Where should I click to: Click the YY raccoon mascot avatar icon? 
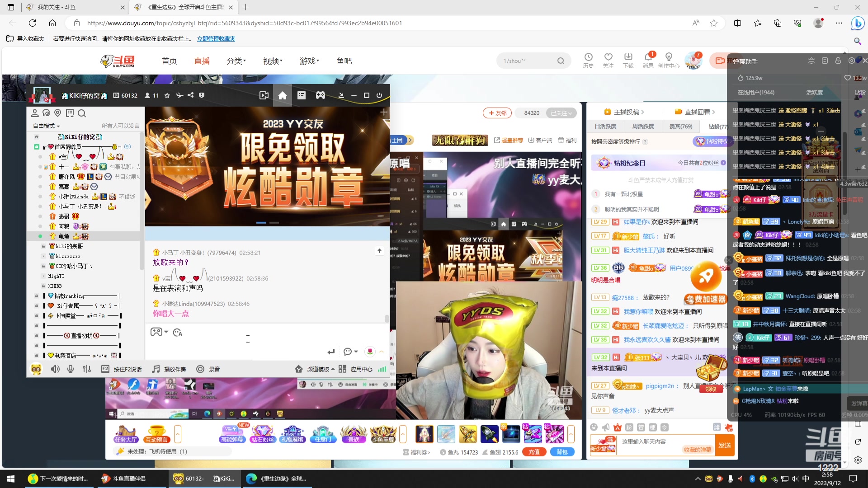point(36,369)
